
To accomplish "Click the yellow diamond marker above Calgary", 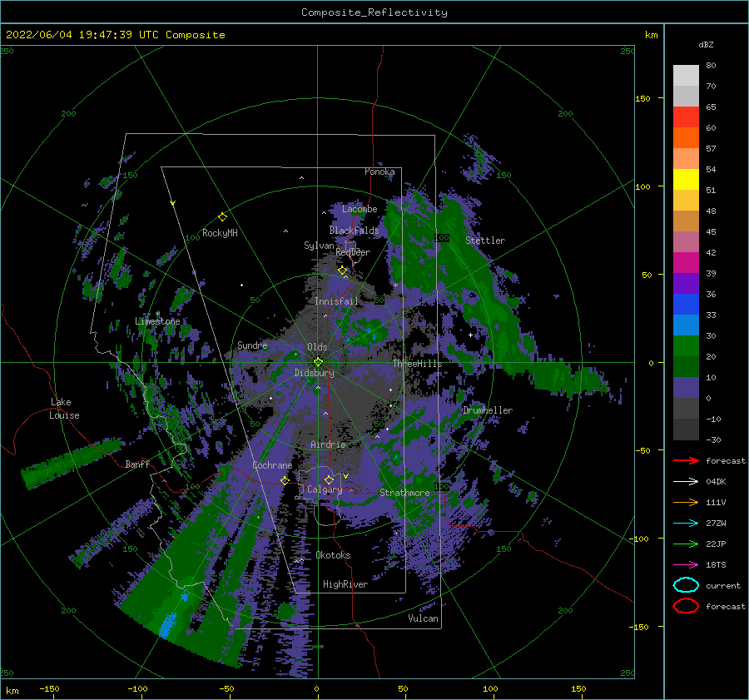I will (x=329, y=479).
